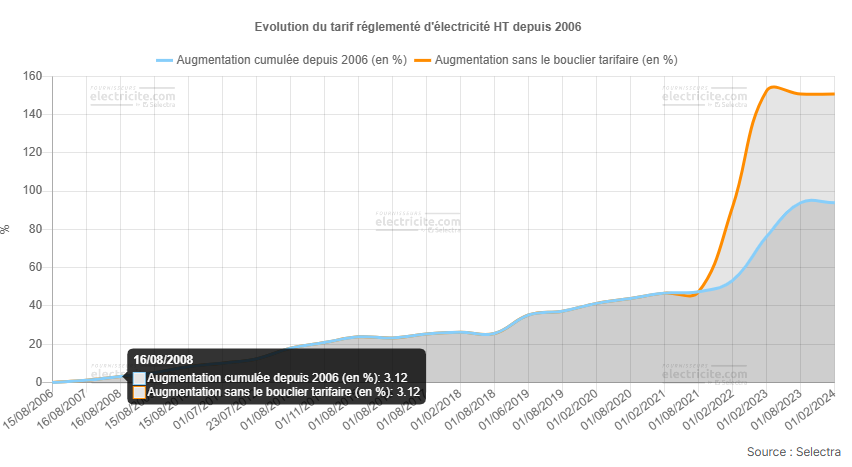Click the blue curve's peak near 95%
Viewport: 852px width, 467px height.
point(811,200)
